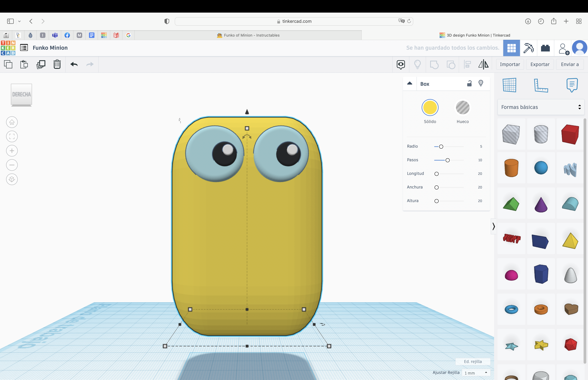Viewport: 588px width, 380px height.
Task: Collapse the Box inspector panel
Action: [x=410, y=83]
